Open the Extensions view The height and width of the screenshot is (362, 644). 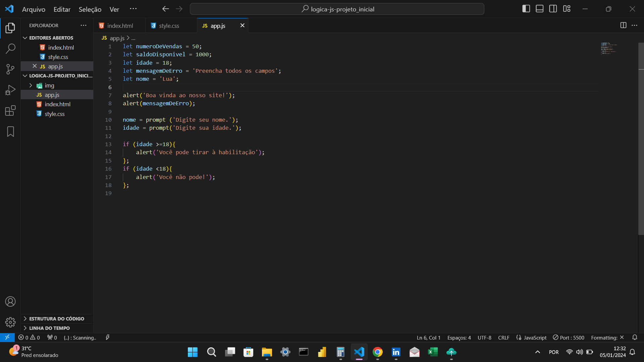tap(10, 111)
